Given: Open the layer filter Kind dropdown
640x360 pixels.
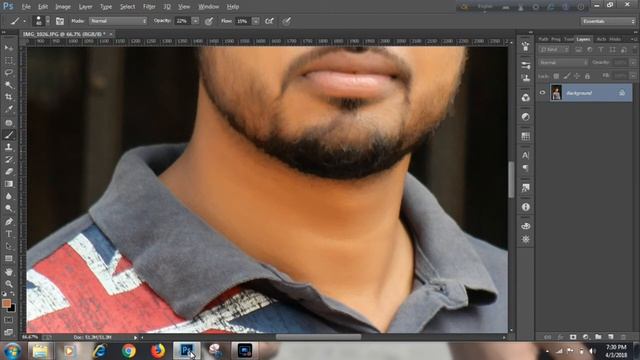Looking at the screenshot, I should coord(554,50).
